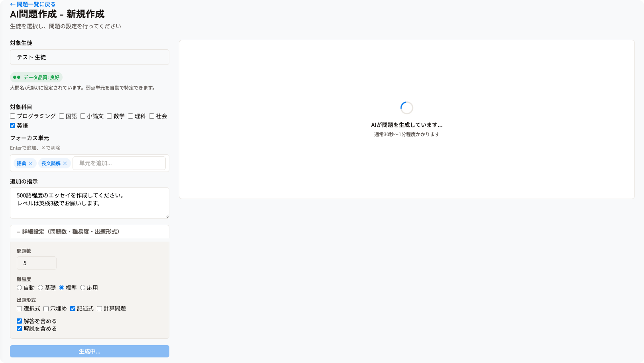644x363 pixels.
Task: Toggle the 解答を含める checkbox
Action: coord(20,321)
